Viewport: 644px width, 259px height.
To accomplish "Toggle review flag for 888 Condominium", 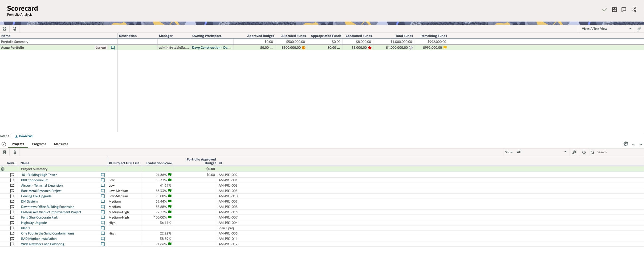I will coord(12,180).
